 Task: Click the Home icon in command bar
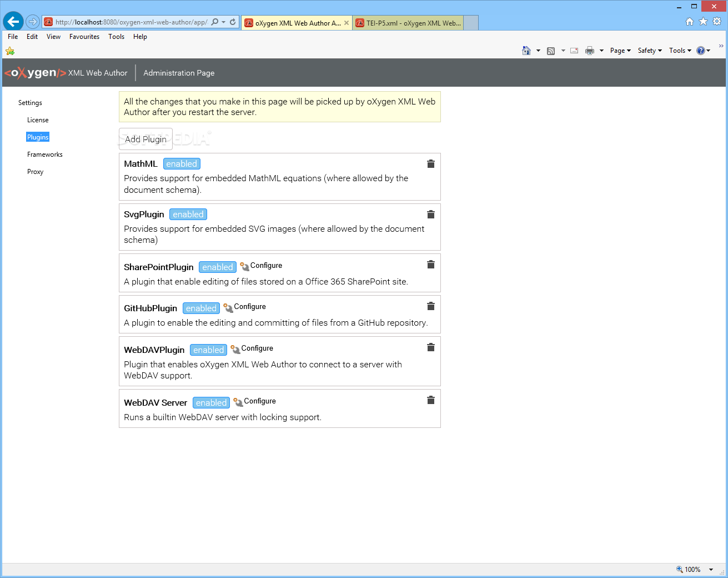click(526, 51)
